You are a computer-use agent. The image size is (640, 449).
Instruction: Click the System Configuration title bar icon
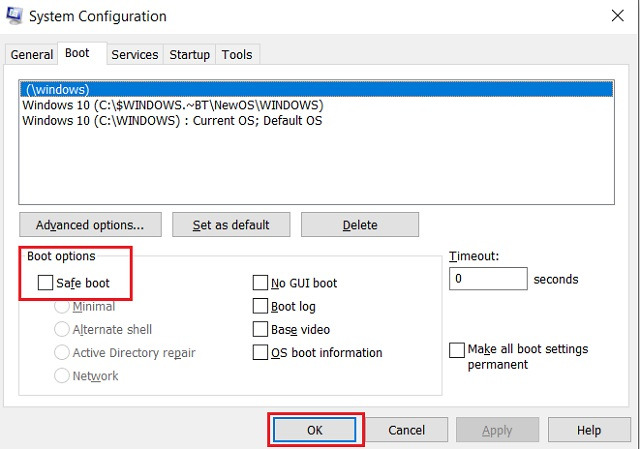(14, 16)
